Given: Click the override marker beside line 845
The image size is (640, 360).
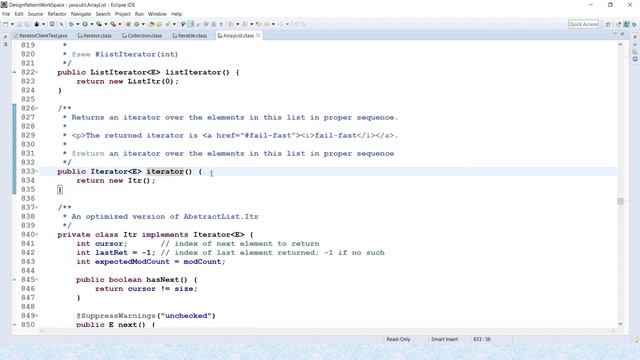Looking at the screenshot, I should click(x=14, y=280).
